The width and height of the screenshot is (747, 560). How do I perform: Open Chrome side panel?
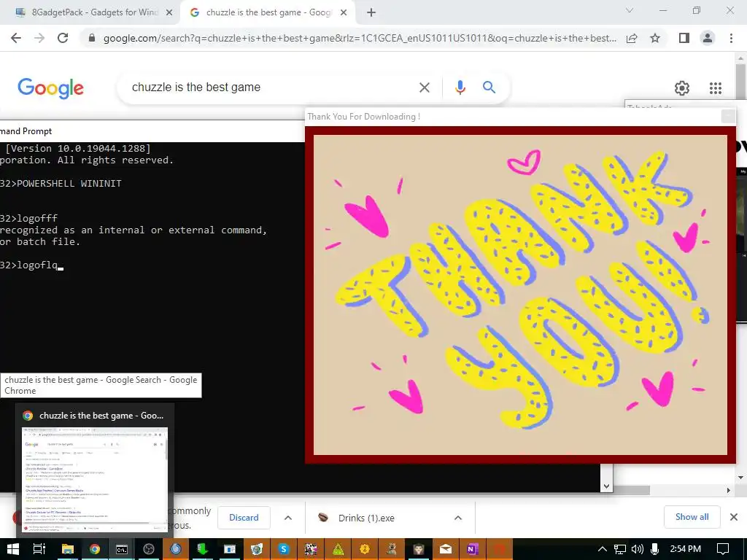coord(684,38)
